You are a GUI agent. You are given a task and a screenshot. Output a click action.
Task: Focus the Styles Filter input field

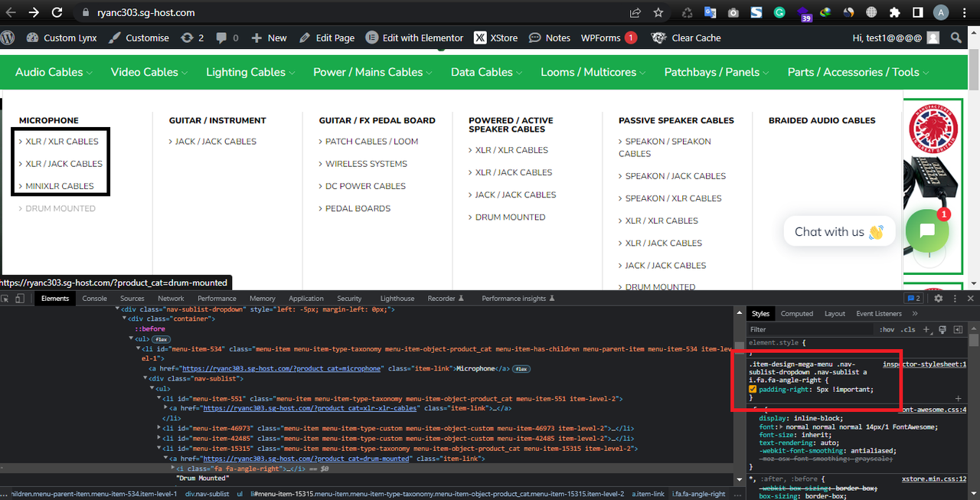click(x=810, y=329)
